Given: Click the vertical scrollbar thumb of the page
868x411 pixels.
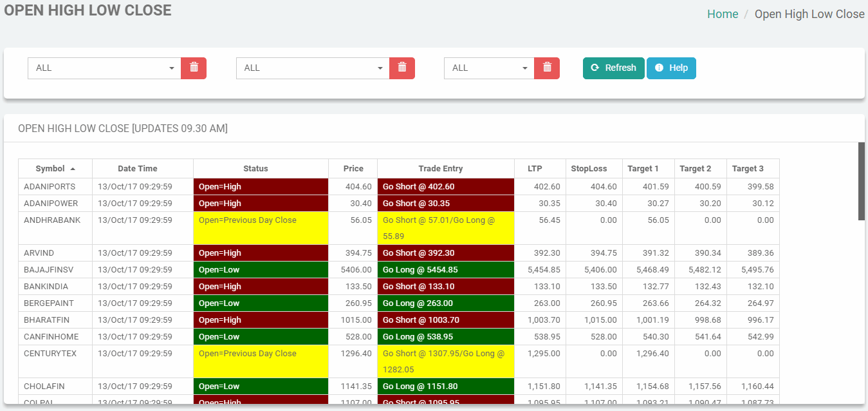Looking at the screenshot, I should pos(862,181).
